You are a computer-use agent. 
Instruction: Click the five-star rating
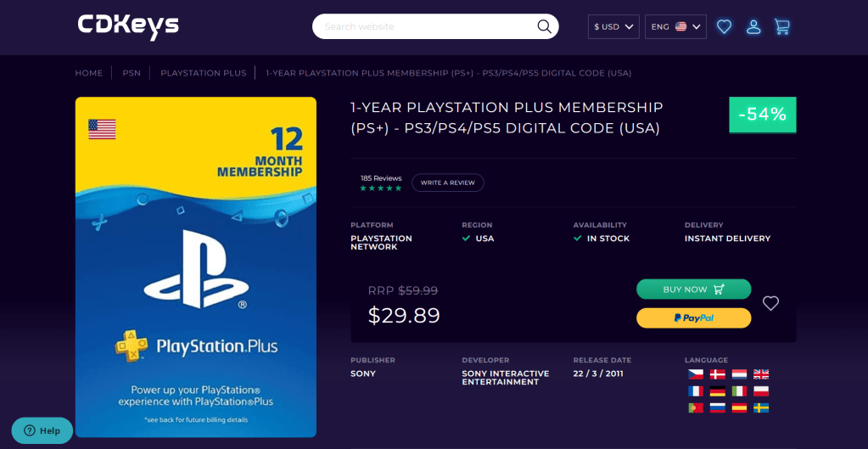tap(380, 188)
